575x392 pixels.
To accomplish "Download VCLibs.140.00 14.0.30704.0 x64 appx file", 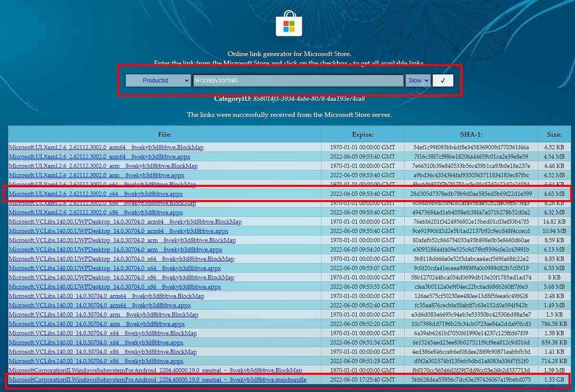I will pyautogui.click(x=96, y=343).
